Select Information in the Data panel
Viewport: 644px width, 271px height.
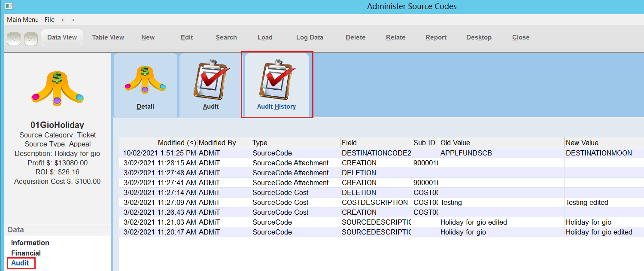30,243
